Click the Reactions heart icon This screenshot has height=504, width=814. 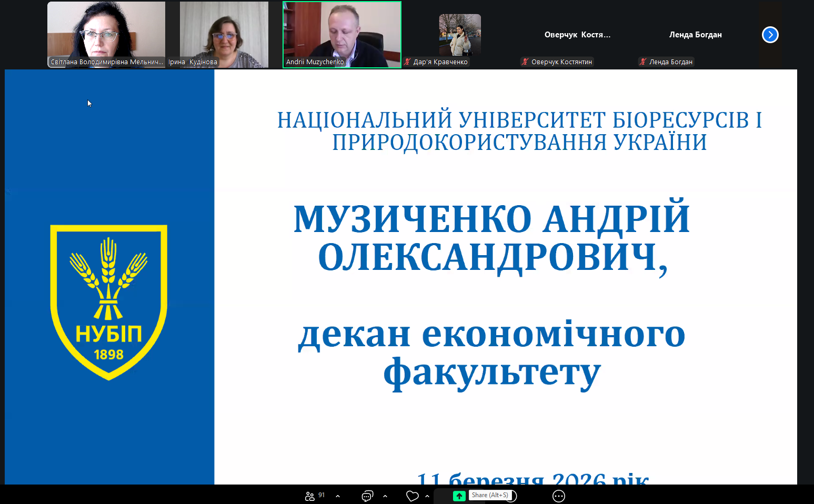click(x=413, y=496)
